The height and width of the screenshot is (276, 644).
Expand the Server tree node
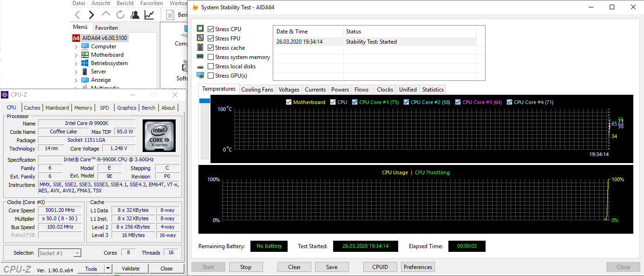pos(76,72)
